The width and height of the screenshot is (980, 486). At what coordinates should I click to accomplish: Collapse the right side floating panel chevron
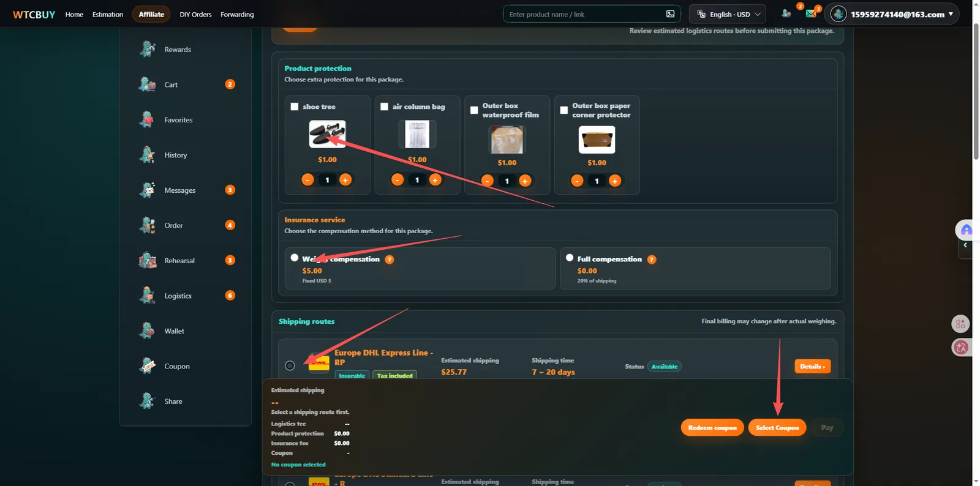click(x=965, y=245)
